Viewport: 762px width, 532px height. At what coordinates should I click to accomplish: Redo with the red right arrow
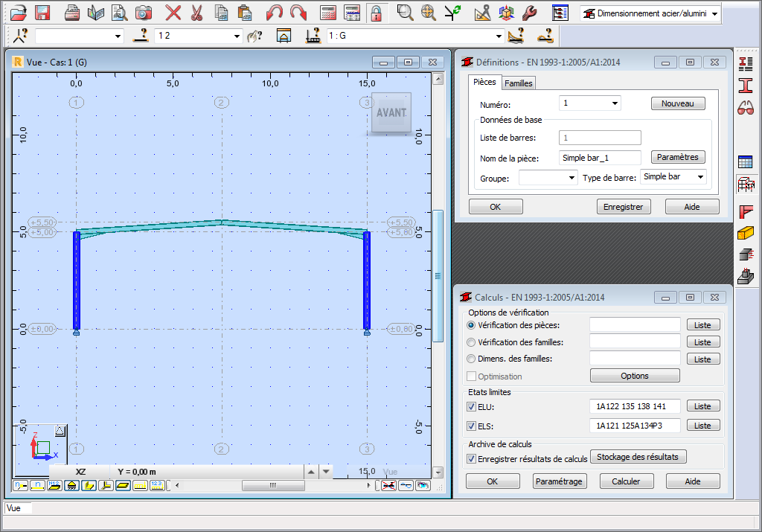coord(298,13)
